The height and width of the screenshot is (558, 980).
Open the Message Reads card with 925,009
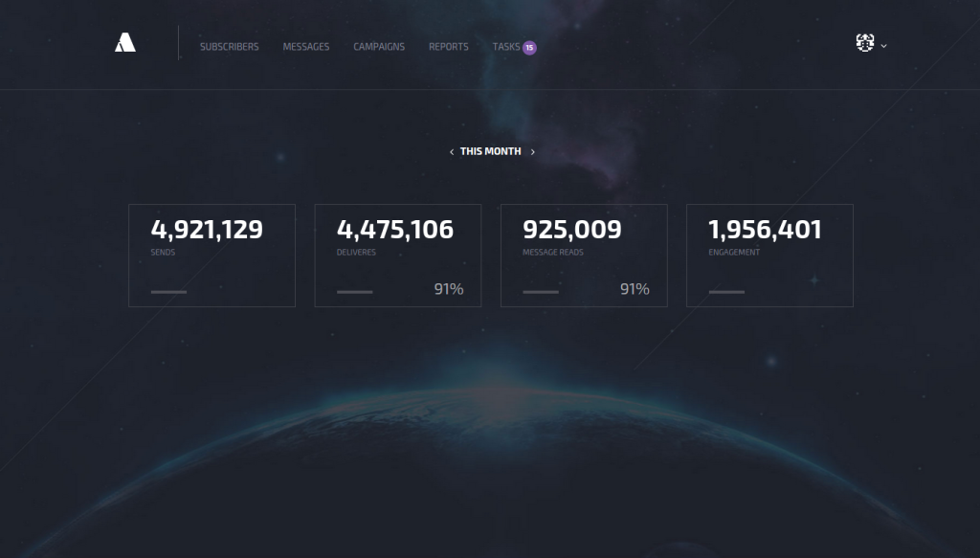click(584, 255)
